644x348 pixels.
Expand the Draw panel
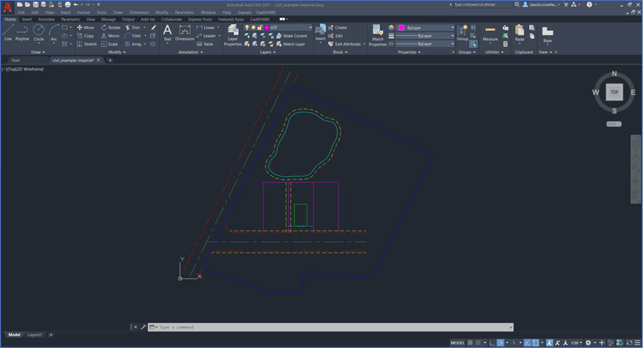click(38, 52)
